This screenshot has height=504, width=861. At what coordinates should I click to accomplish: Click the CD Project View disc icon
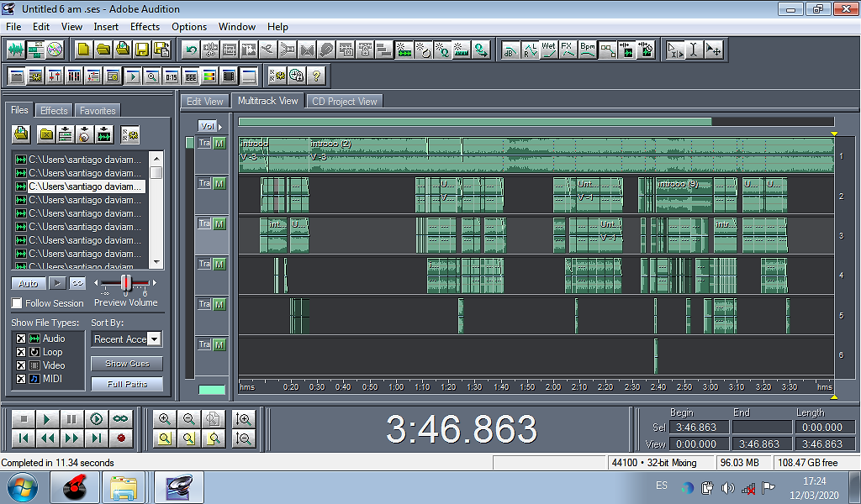(55, 50)
